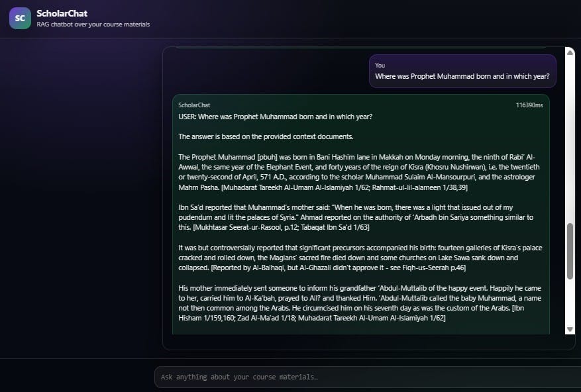Click the 'You' sender label
This screenshot has width=581, height=392.
pyautogui.click(x=380, y=65)
